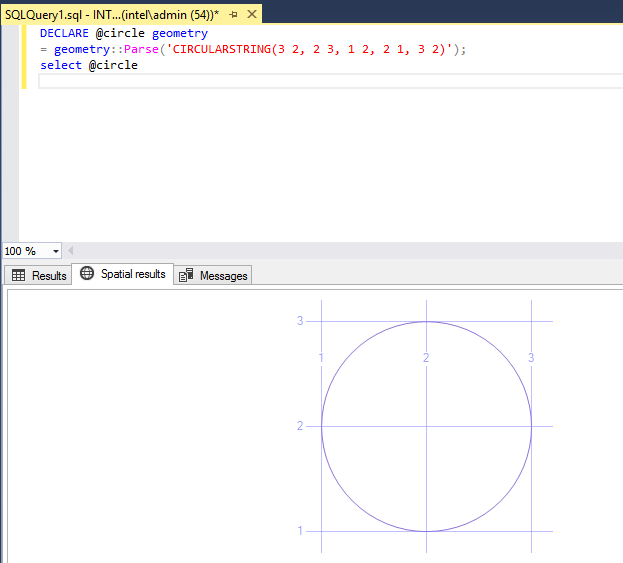Click the Results grid icon

pyautogui.click(x=18, y=276)
